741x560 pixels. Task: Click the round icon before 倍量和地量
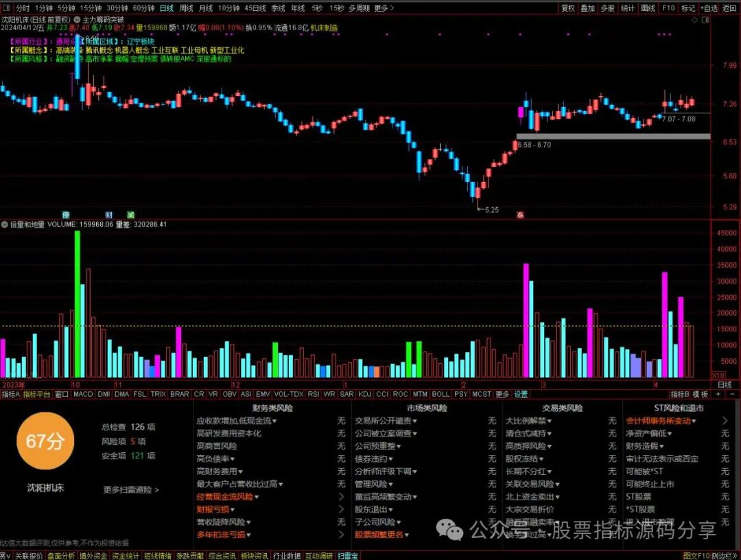5,224
